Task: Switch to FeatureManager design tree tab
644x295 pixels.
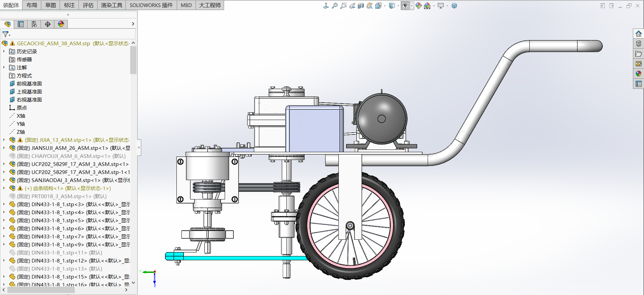Action: click(x=7, y=24)
